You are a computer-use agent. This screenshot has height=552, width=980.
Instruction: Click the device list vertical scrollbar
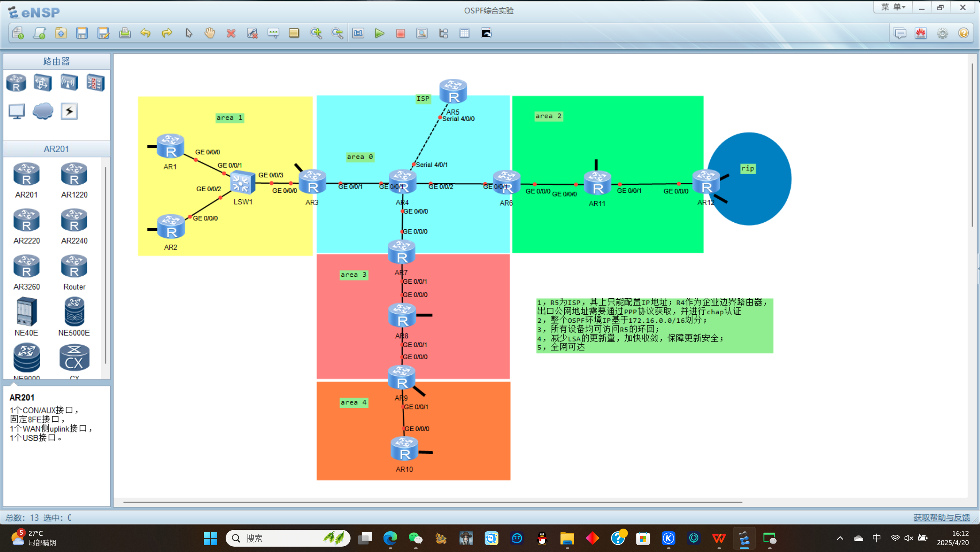pyautogui.click(x=105, y=264)
